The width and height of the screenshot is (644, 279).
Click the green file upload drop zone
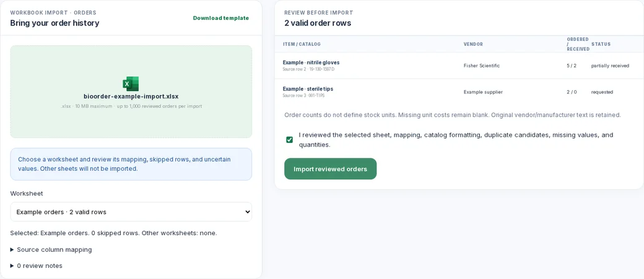coord(131,92)
